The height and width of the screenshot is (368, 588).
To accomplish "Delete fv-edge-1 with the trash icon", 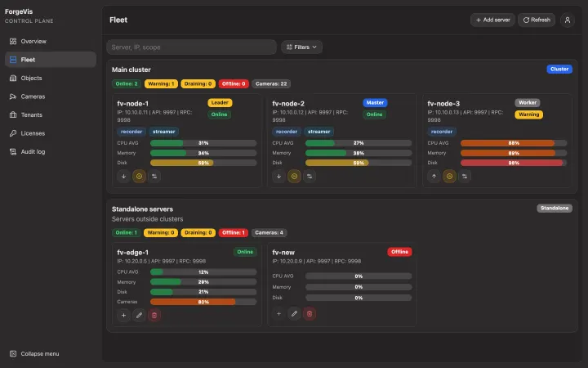I will [x=154, y=316].
